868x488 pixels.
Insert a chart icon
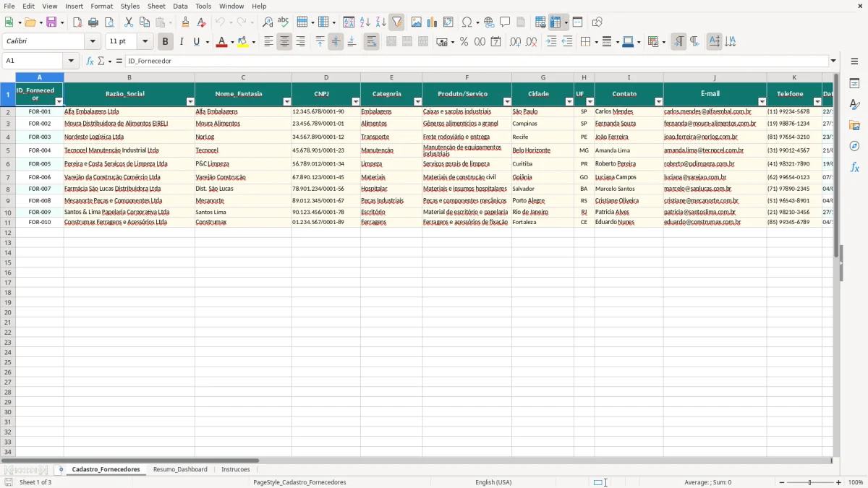433,22
